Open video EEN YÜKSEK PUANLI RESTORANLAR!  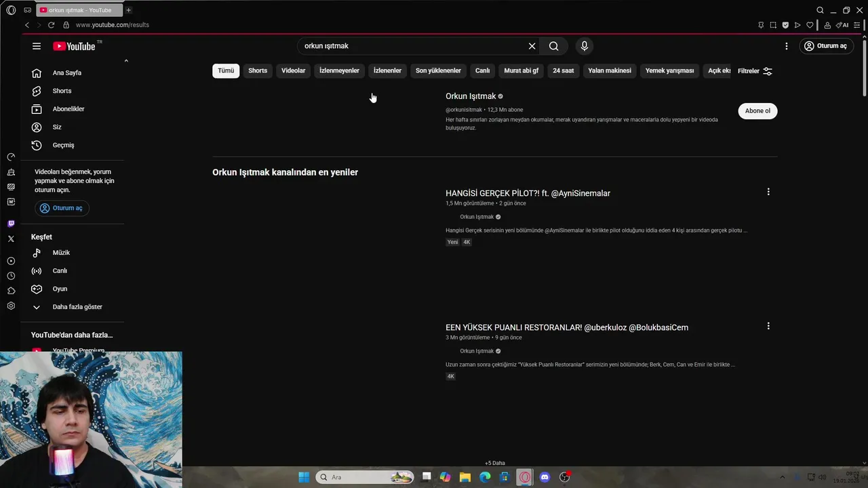click(567, 327)
